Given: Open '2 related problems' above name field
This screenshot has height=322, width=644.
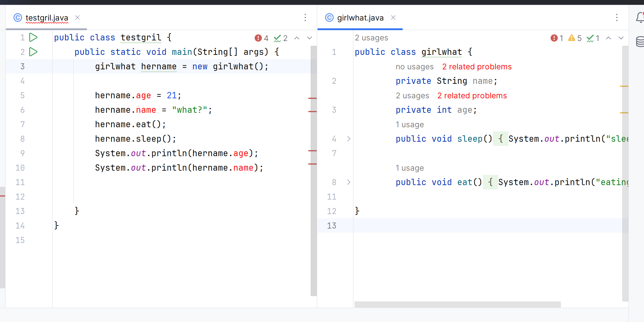Looking at the screenshot, I should point(477,67).
